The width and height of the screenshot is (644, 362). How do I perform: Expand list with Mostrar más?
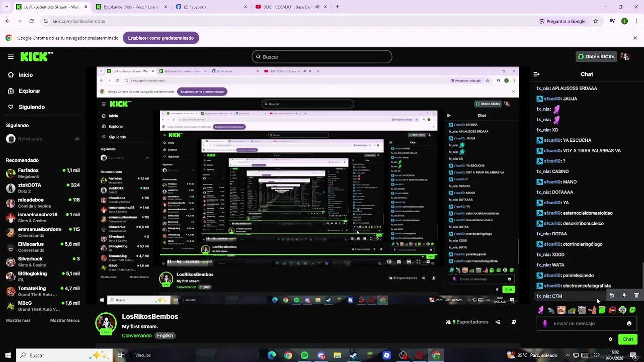(18, 320)
